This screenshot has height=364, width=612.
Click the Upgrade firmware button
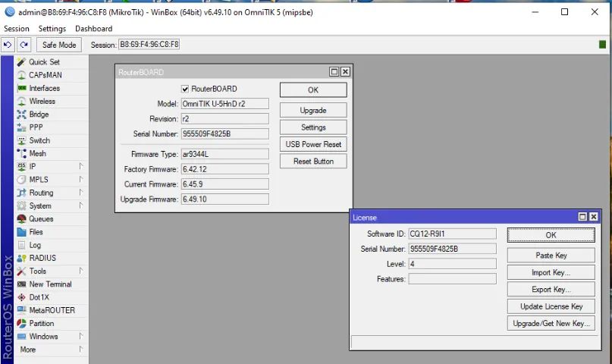[313, 111]
